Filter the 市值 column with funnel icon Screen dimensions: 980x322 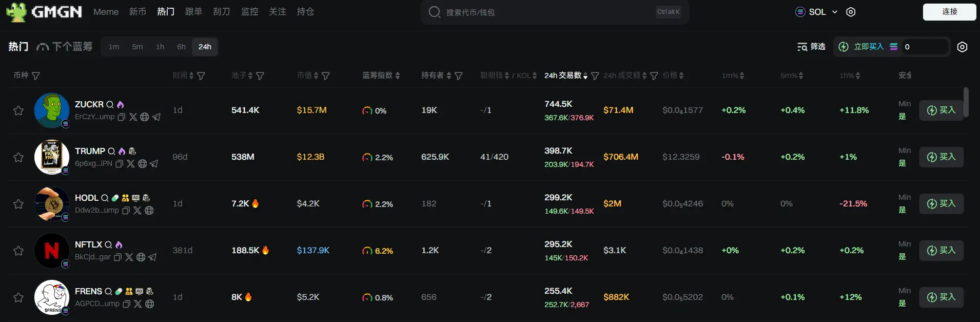coord(326,76)
